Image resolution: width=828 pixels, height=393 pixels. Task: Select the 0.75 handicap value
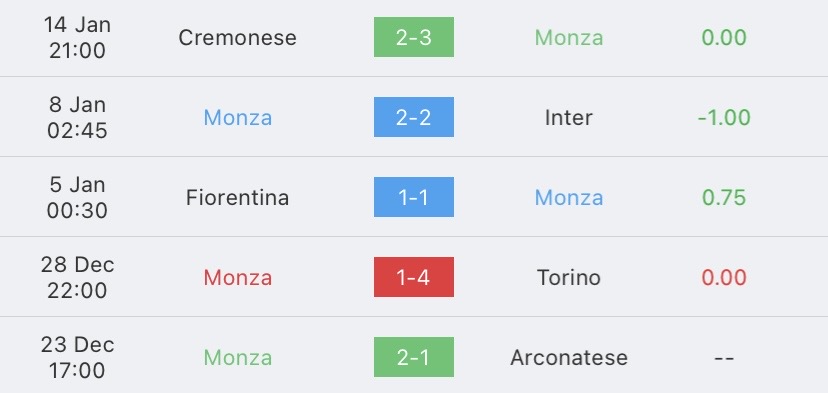pyautogui.click(x=724, y=198)
